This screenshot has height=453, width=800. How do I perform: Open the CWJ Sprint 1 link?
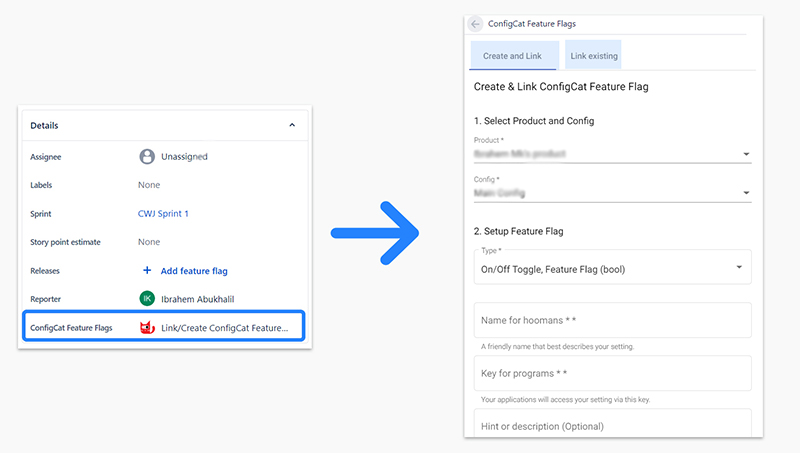pos(163,214)
